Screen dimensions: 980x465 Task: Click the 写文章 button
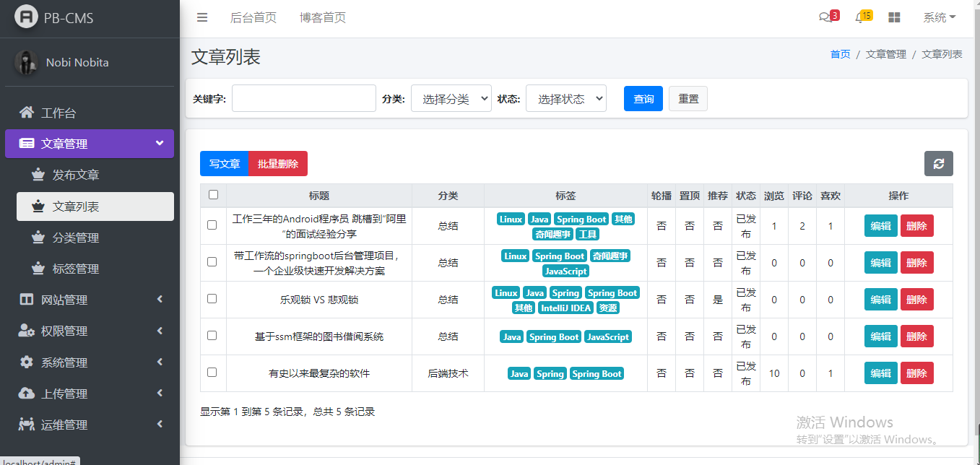(x=224, y=164)
